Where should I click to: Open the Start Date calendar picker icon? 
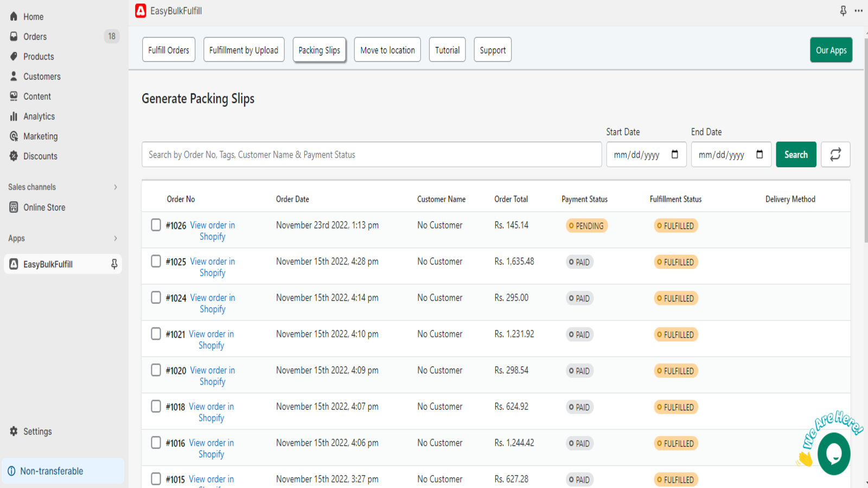tap(674, 155)
